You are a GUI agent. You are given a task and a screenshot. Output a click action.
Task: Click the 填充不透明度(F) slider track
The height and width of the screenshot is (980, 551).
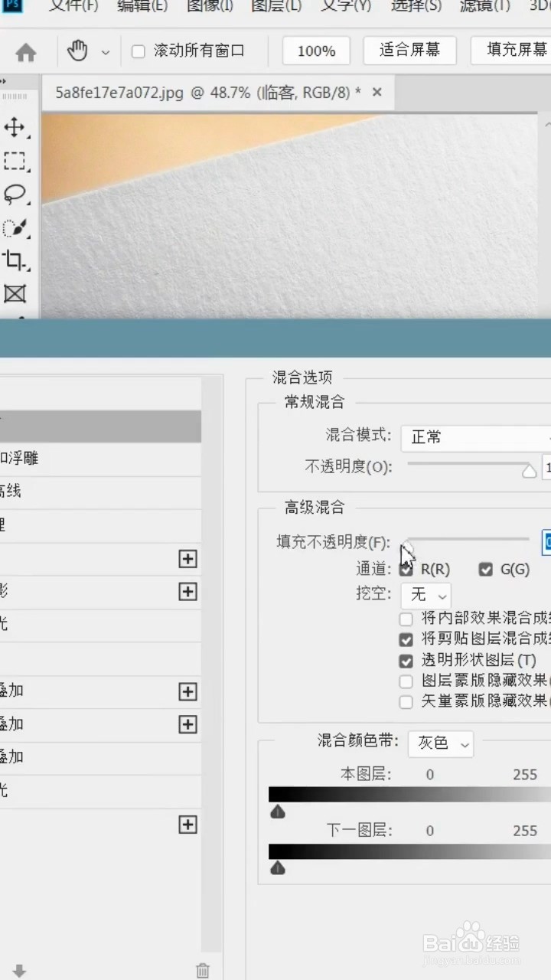pos(468,539)
